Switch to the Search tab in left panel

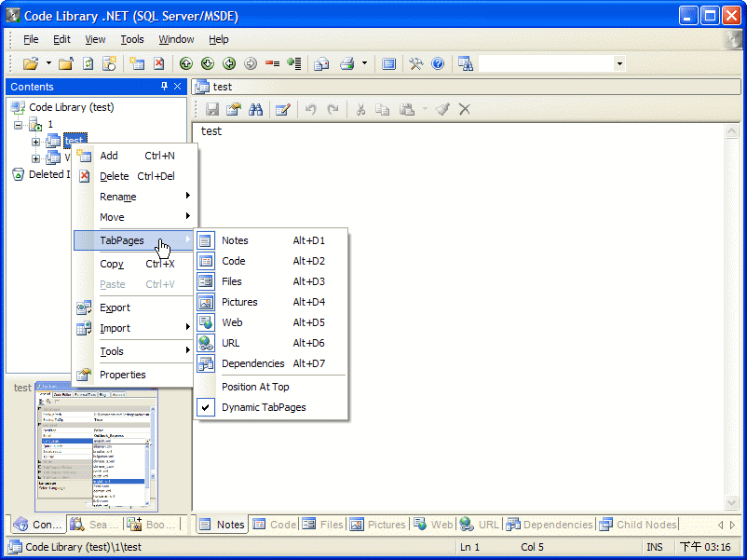[94, 525]
